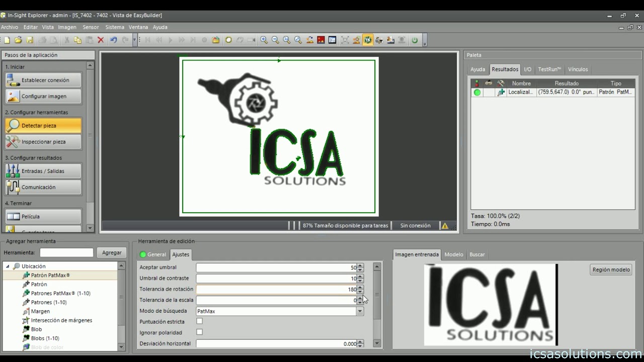Open the Sistema menu
This screenshot has width=644, height=362.
pos(115,27)
